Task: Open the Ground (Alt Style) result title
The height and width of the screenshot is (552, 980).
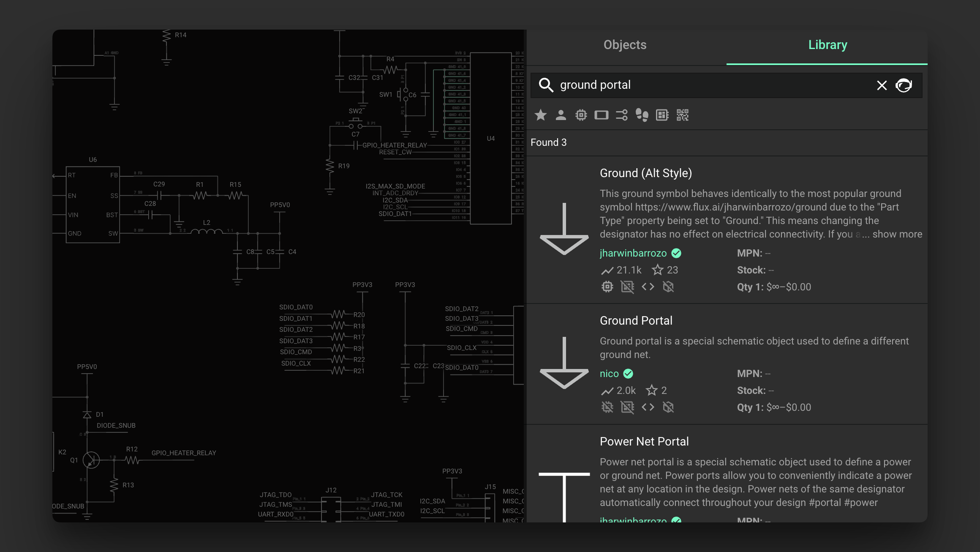Action: (645, 173)
